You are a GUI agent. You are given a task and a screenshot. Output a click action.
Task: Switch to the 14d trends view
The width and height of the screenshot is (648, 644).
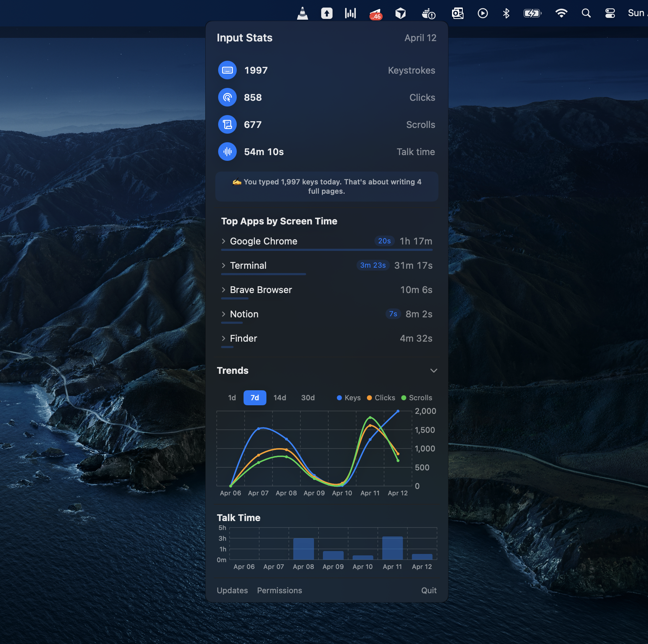point(280,398)
